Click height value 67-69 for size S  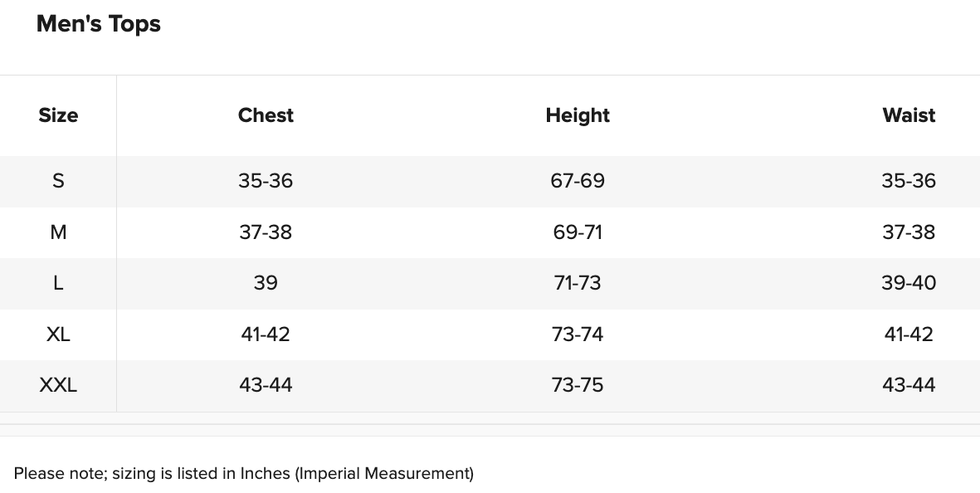(578, 181)
